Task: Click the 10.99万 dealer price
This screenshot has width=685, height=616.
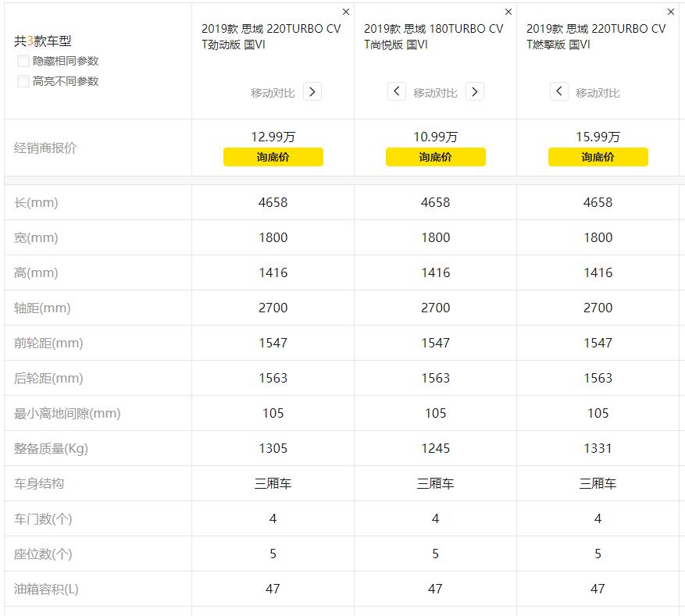Action: 436,137
